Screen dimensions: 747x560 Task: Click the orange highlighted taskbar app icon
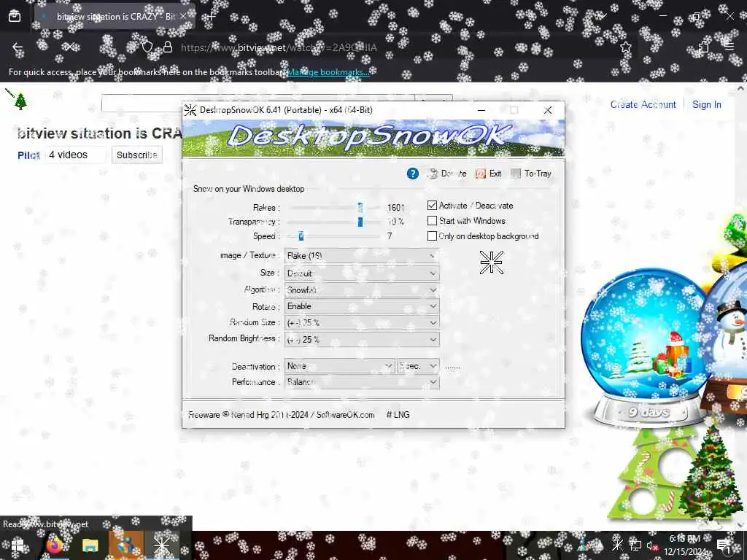coord(125,545)
